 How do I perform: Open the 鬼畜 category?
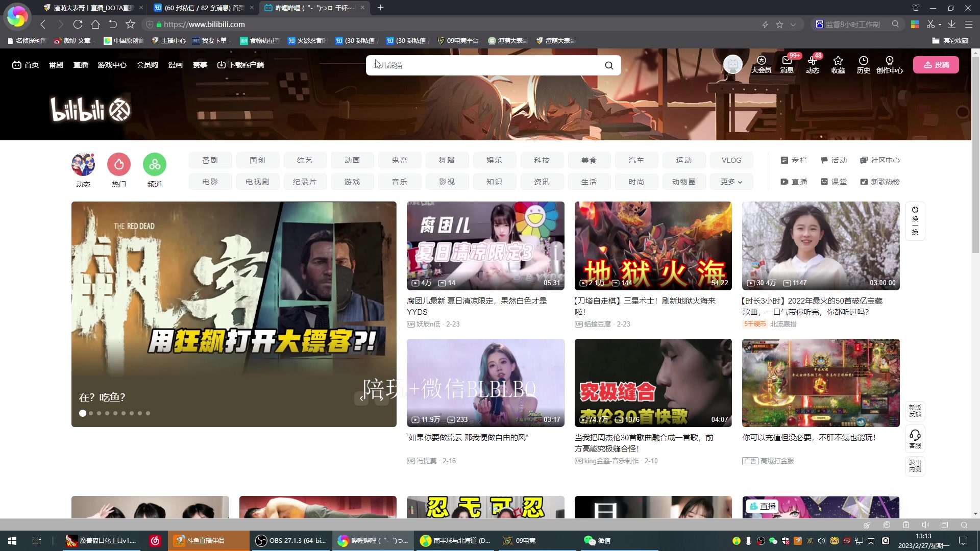point(400,160)
